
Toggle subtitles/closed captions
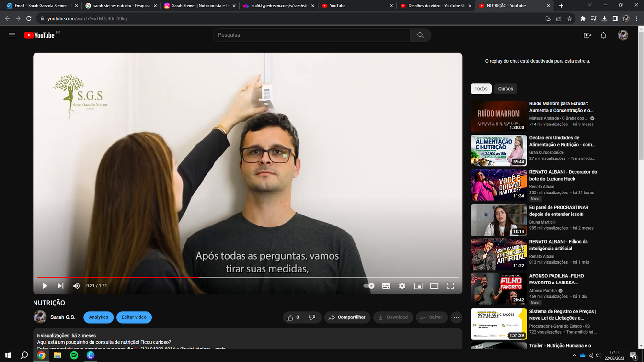(386, 286)
